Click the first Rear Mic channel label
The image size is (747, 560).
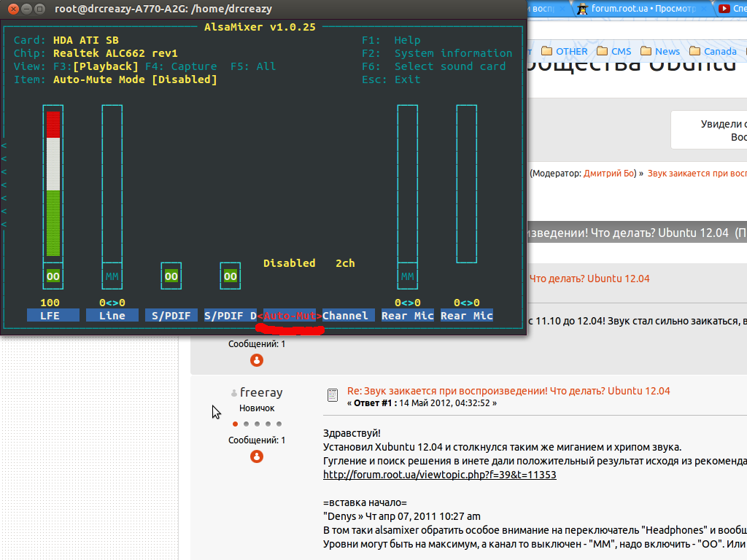tap(408, 316)
